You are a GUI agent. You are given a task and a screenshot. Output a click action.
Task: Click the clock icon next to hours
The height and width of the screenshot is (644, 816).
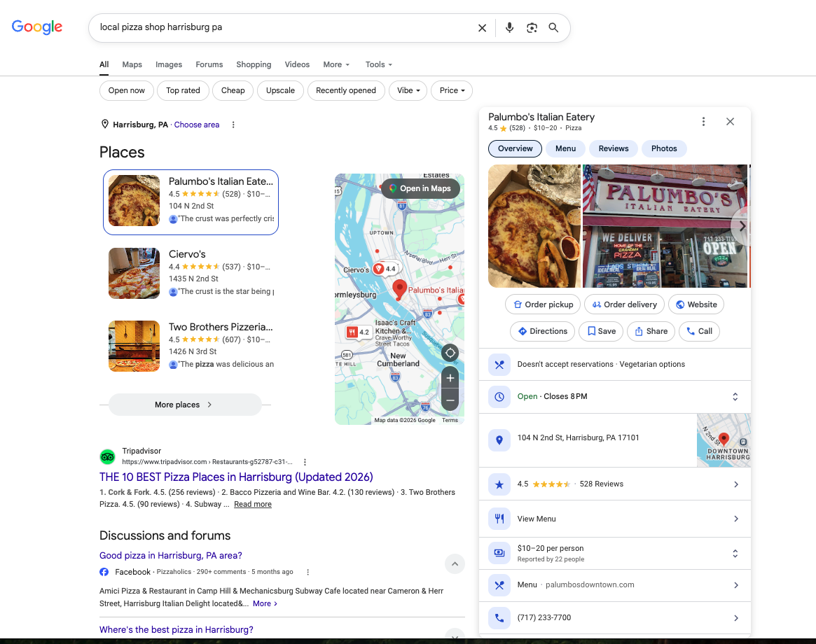click(499, 397)
